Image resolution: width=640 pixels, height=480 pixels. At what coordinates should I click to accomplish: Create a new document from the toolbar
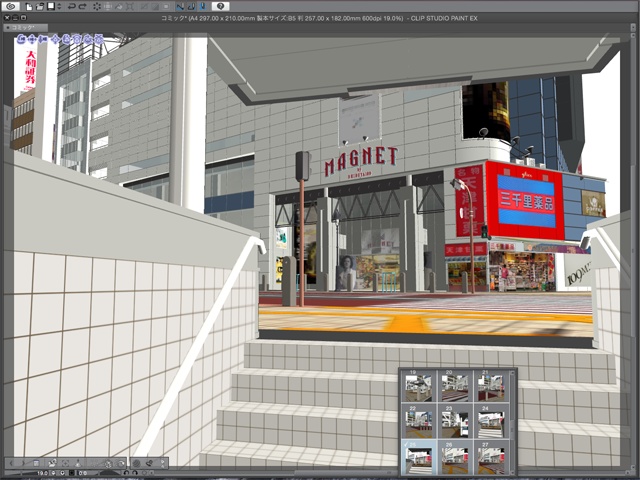point(29,7)
